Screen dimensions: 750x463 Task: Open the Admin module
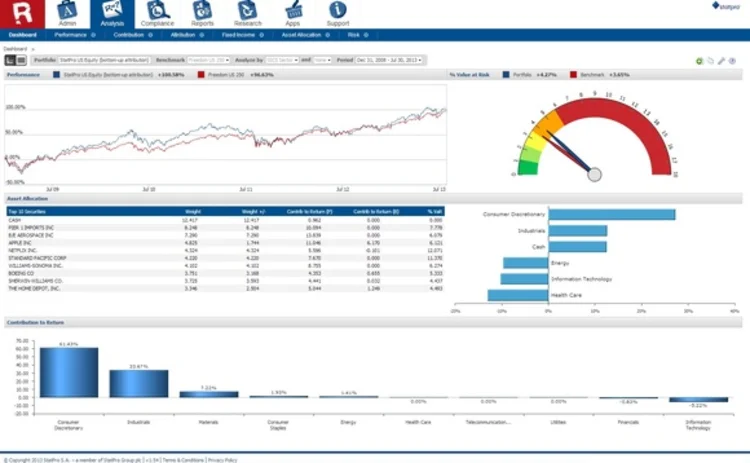point(67,14)
